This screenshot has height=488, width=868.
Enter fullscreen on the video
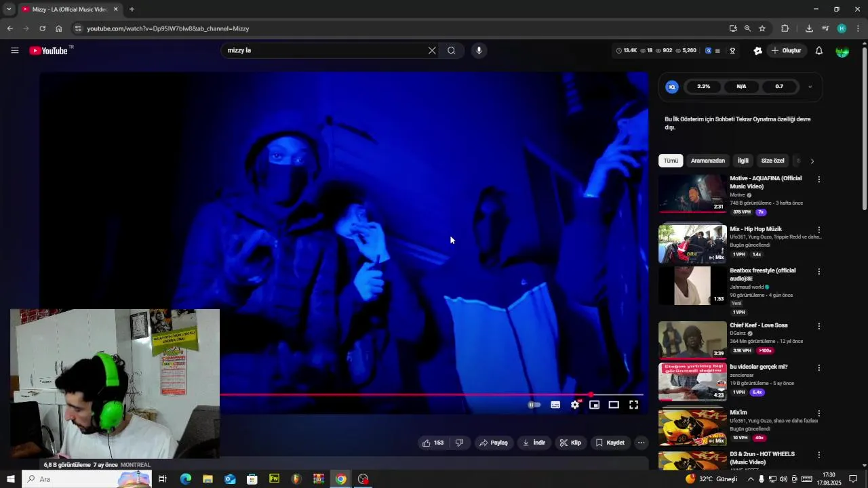(633, 405)
